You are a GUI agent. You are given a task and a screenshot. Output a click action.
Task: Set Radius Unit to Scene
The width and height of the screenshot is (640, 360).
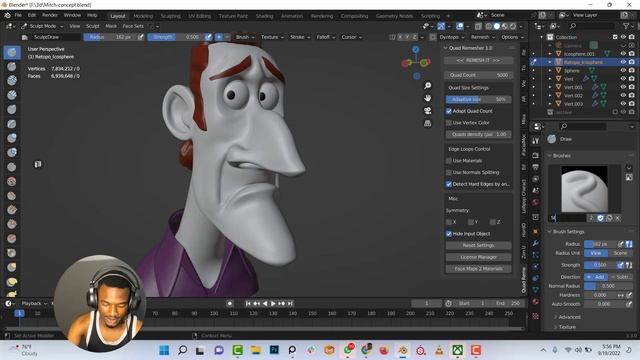(620, 253)
